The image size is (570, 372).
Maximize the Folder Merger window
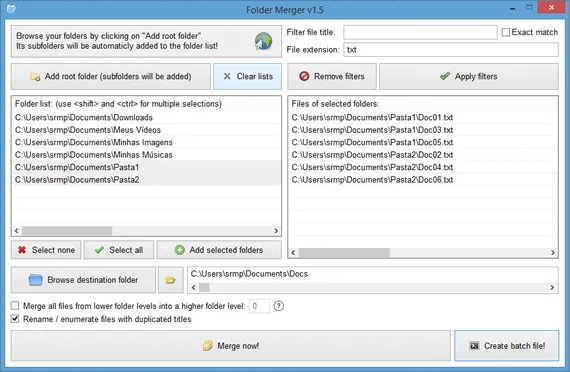pos(529,8)
